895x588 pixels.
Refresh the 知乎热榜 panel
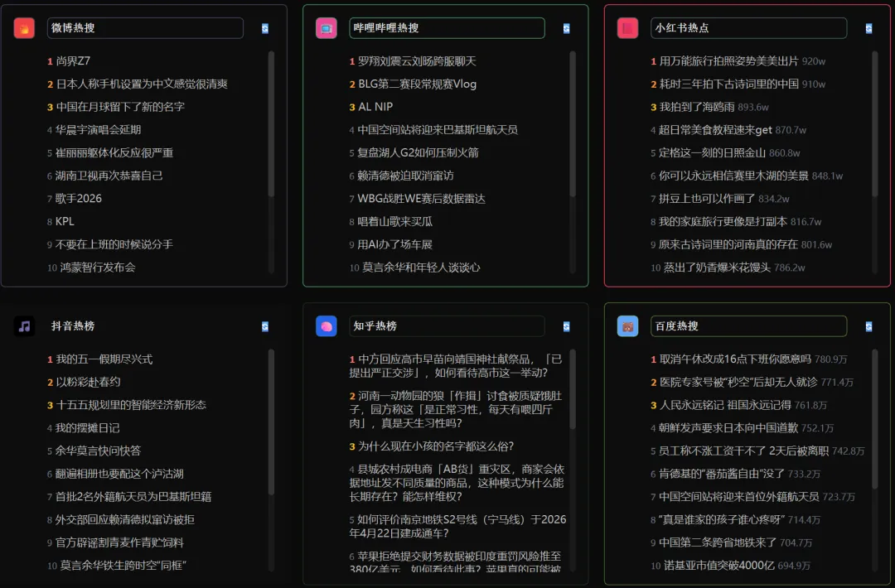[x=566, y=326]
